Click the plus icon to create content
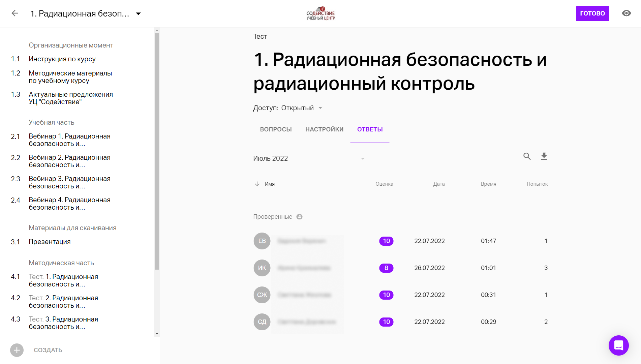The width and height of the screenshot is (641, 364). [17, 350]
